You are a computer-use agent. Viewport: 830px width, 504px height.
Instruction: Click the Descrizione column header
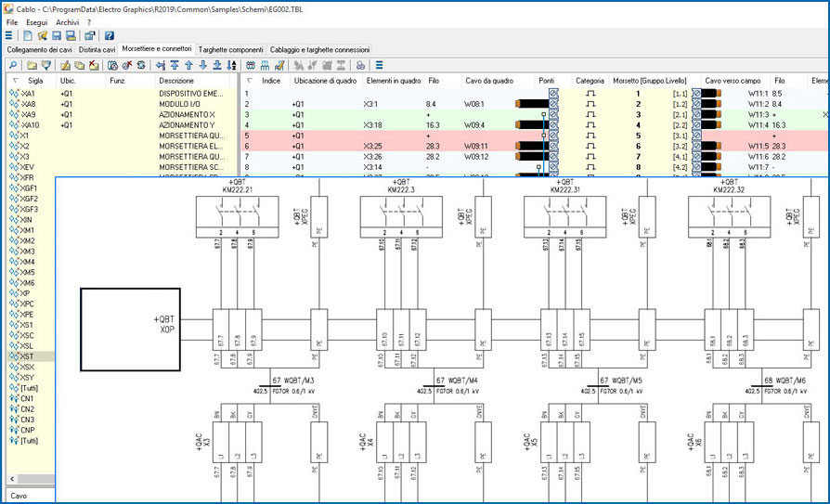tap(176, 81)
